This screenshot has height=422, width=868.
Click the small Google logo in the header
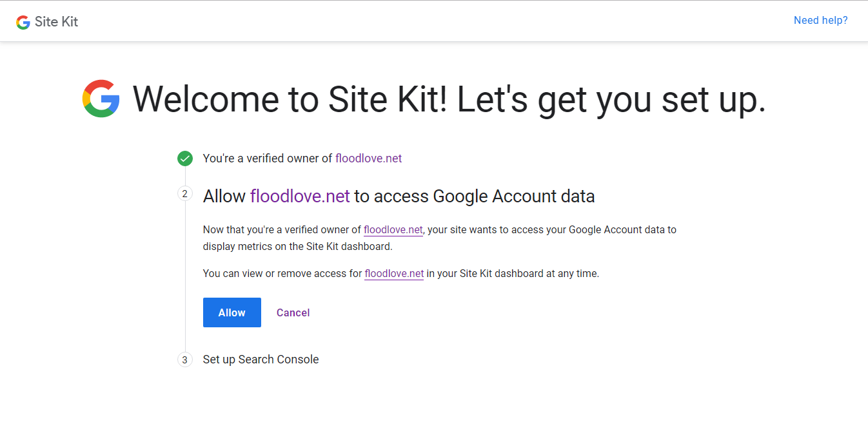[23, 22]
